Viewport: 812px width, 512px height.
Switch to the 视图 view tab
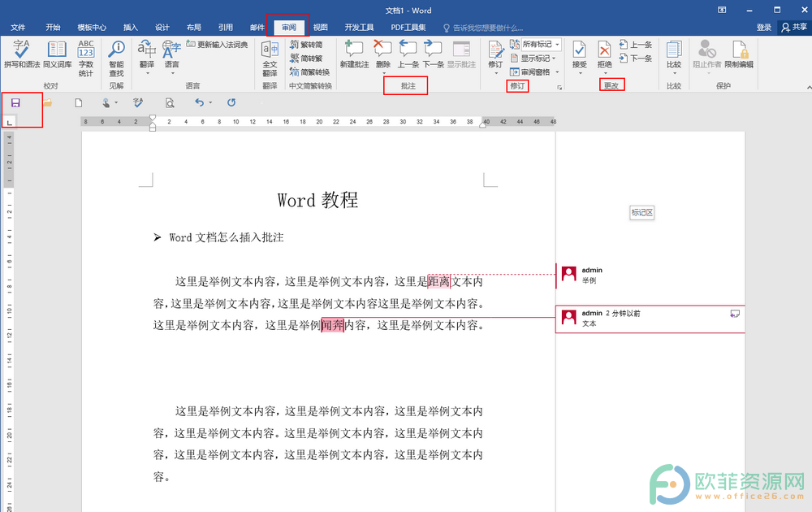coord(320,28)
